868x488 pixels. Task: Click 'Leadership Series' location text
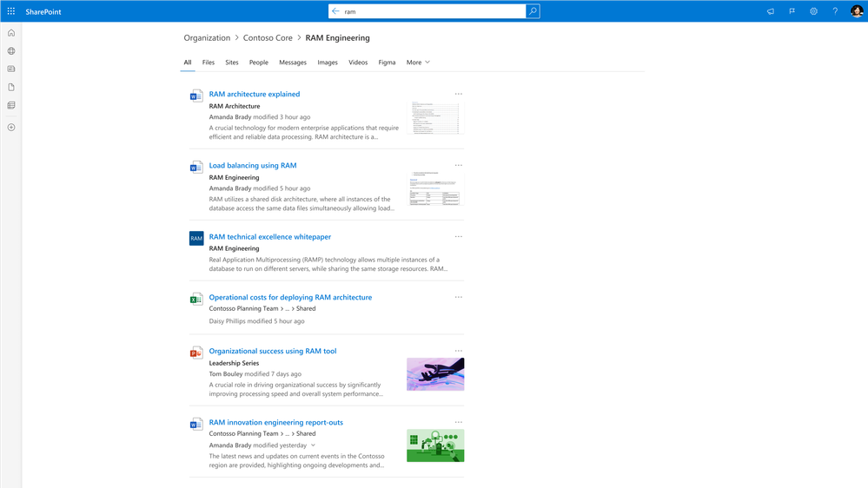pyautogui.click(x=235, y=364)
